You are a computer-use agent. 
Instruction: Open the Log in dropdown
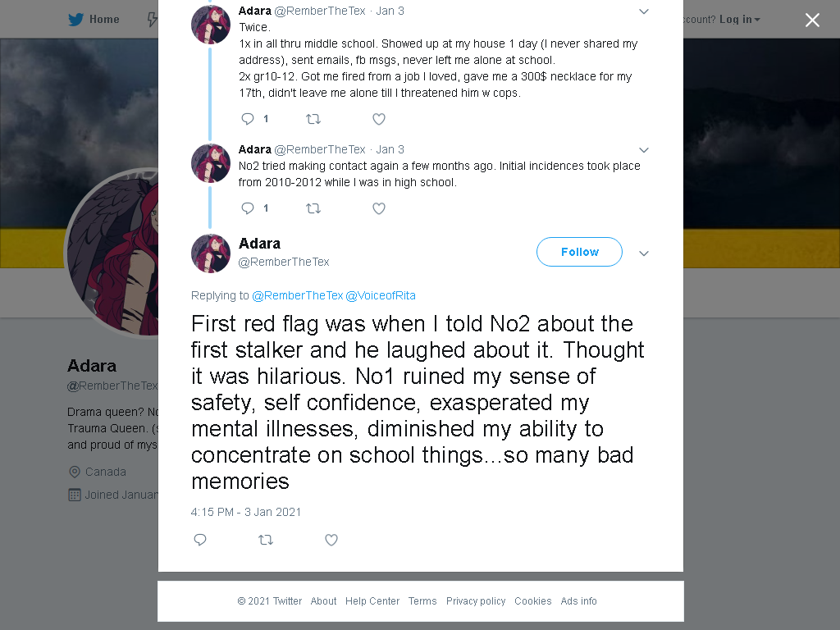(740, 20)
